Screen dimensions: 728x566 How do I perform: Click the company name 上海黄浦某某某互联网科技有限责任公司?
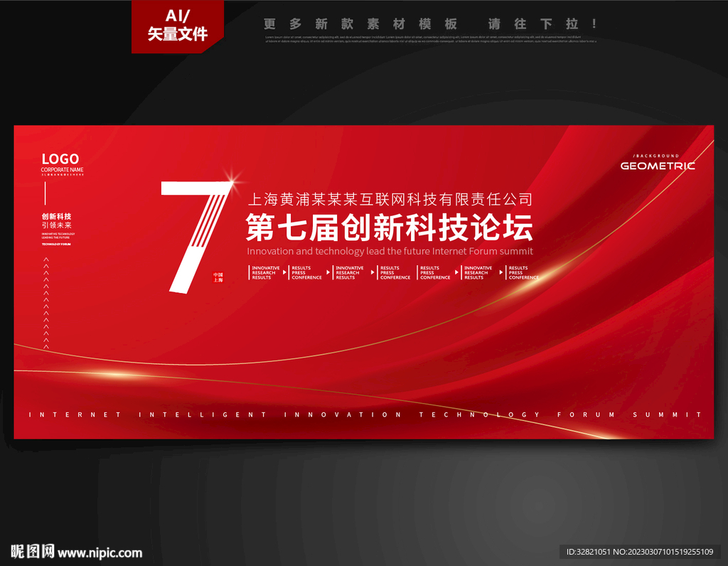tap(390, 200)
